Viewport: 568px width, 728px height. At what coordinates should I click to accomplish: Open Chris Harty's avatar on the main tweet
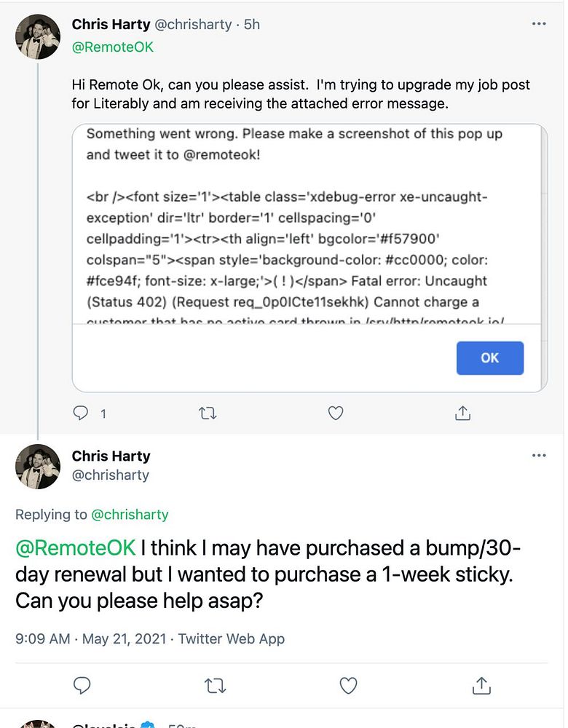38,467
